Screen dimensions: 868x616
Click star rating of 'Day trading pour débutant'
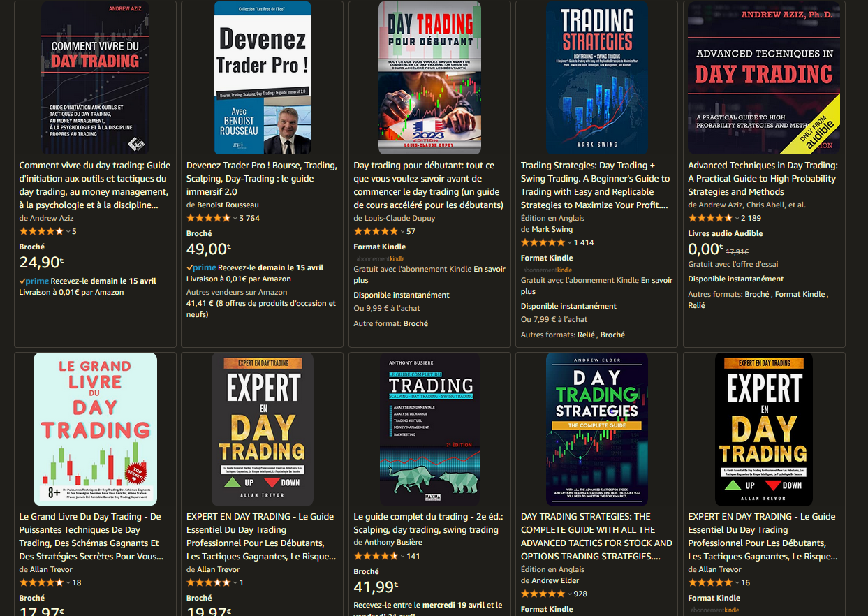376,231
